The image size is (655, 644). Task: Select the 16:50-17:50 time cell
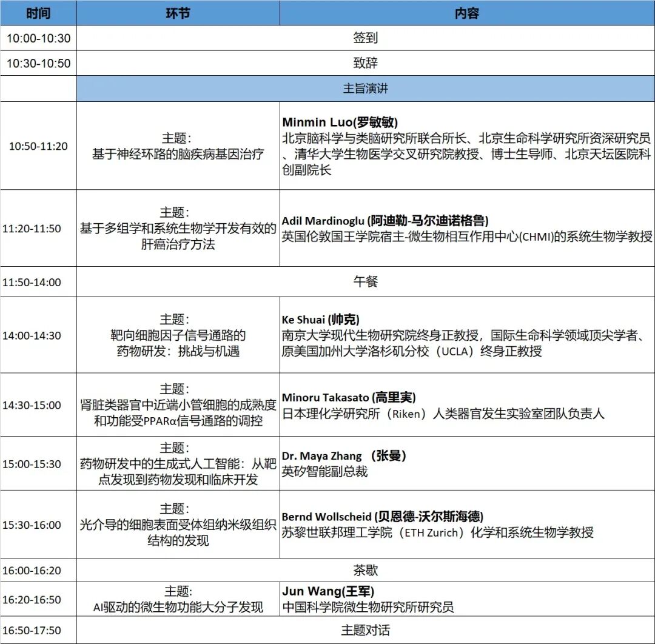(38, 630)
